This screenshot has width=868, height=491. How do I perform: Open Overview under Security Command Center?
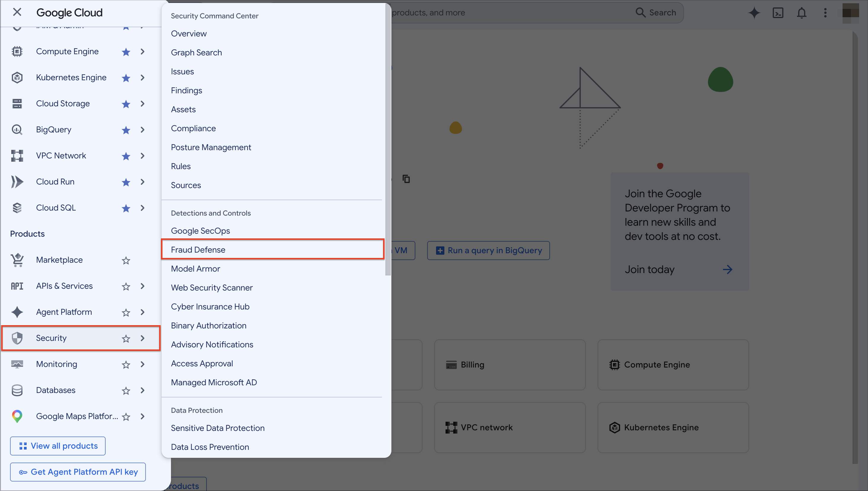click(272, 33)
